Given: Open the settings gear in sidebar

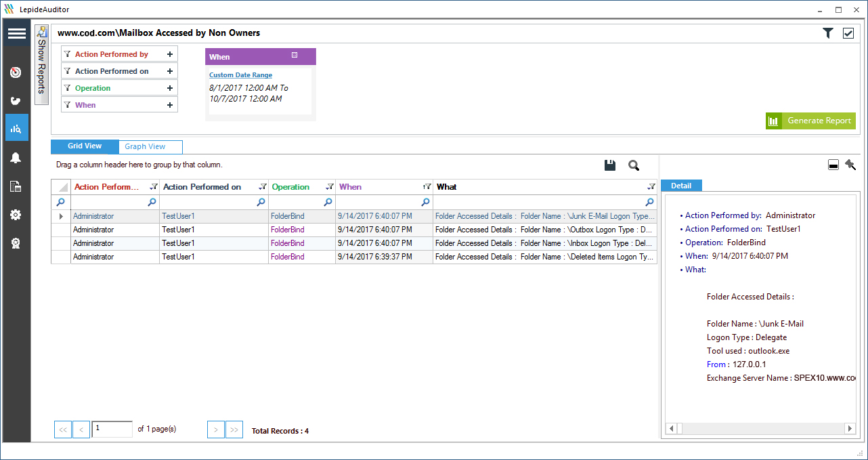Looking at the screenshot, I should pyautogui.click(x=16, y=215).
